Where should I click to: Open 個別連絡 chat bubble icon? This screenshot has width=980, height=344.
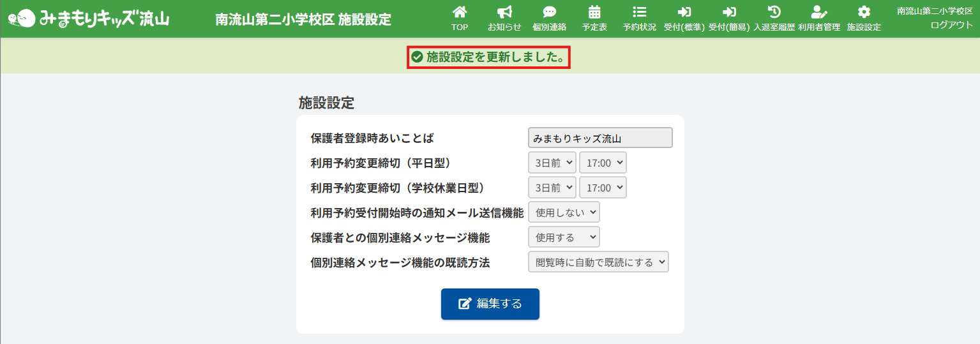coord(549,12)
